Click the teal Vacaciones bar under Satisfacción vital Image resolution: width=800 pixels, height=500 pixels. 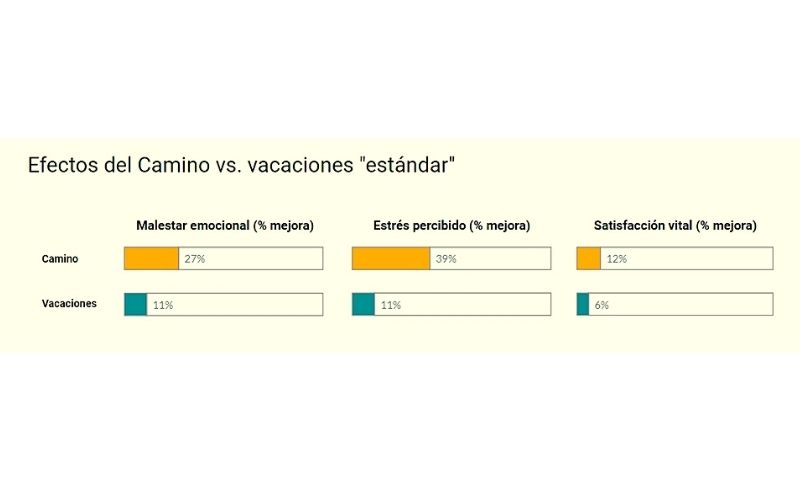583,305
